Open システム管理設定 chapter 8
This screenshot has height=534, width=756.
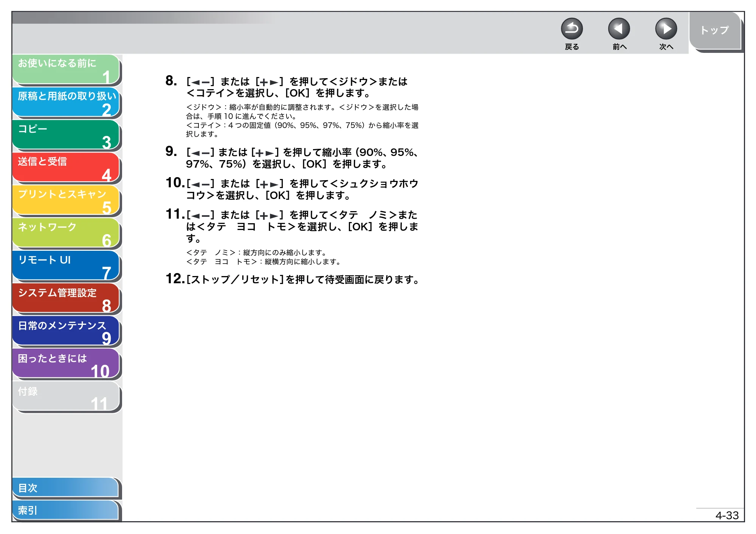pyautogui.click(x=66, y=299)
